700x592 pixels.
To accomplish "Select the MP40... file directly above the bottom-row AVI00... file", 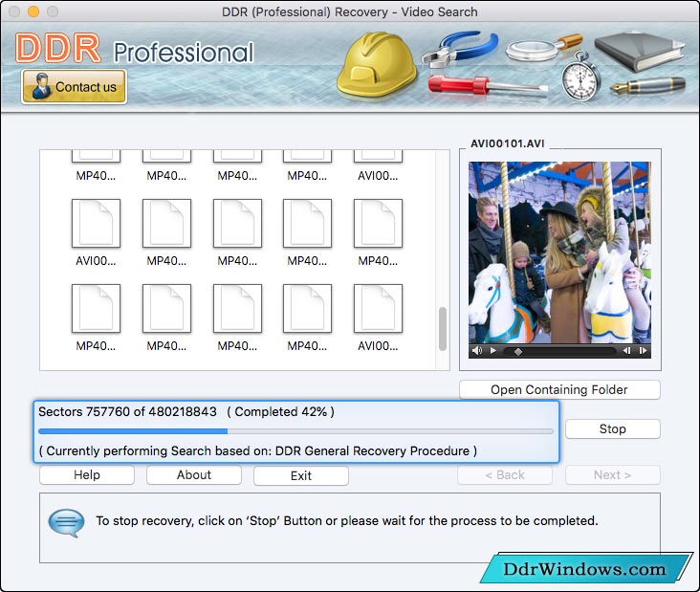I will 378,231.
